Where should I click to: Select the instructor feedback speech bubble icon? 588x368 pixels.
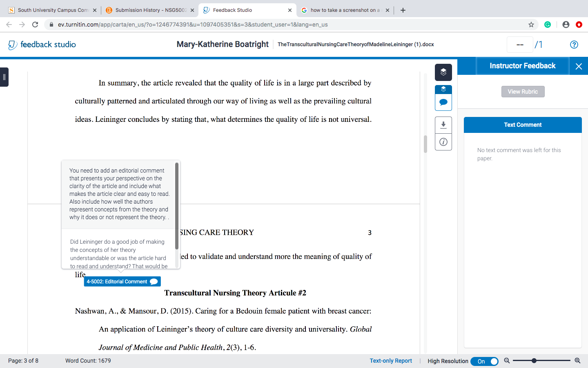tap(443, 102)
